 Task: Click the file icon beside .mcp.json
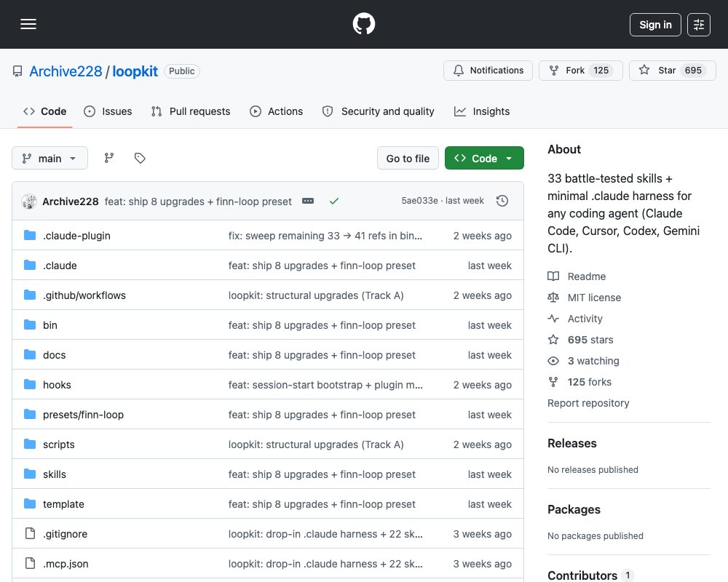coord(30,563)
